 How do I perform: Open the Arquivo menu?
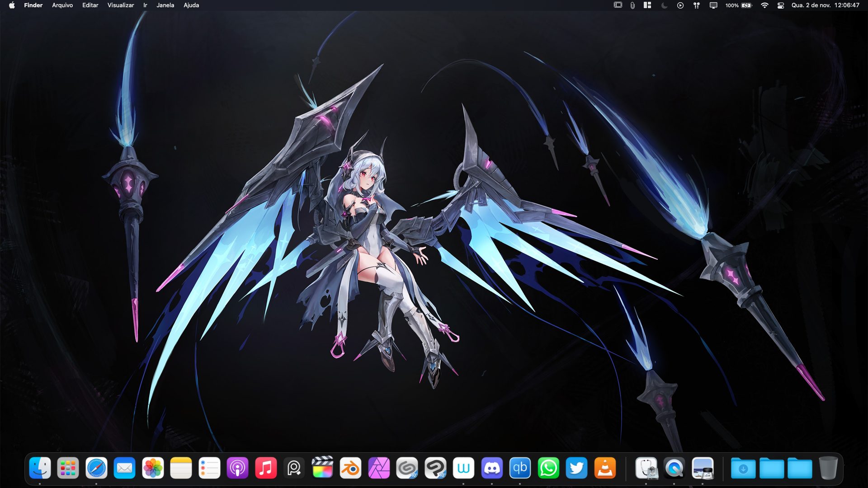pyautogui.click(x=62, y=5)
